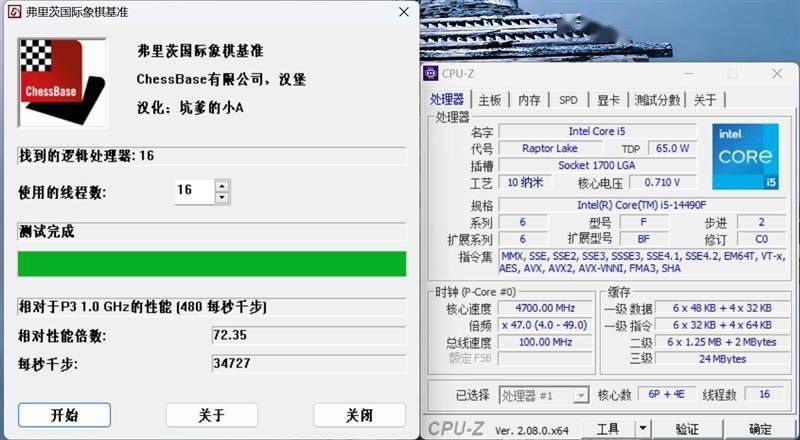Click the 100.00 MHz bus speed value
Image resolution: width=800 pixels, height=440 pixels.
coord(545,342)
